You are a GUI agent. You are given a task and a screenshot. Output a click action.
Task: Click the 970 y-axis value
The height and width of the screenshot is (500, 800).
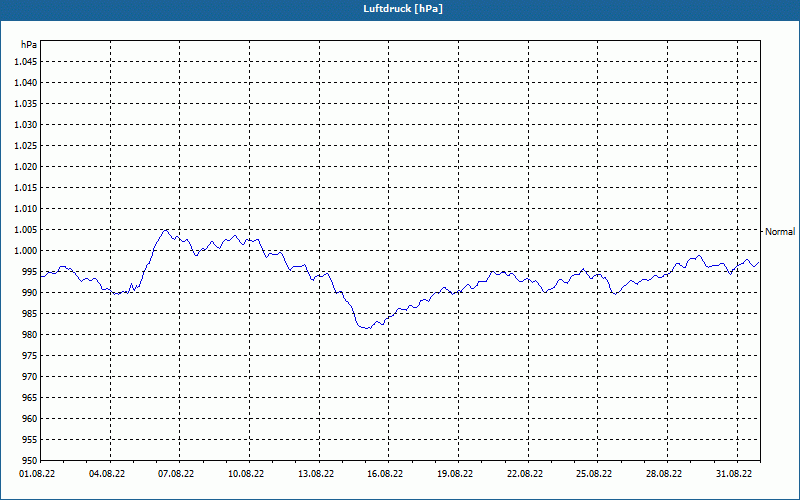[30, 377]
